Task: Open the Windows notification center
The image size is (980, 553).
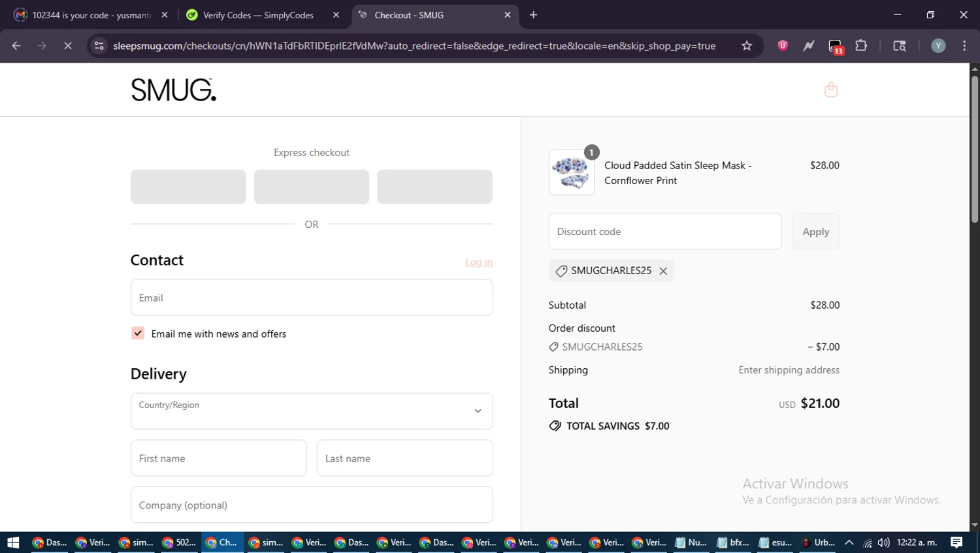Action: [956, 543]
